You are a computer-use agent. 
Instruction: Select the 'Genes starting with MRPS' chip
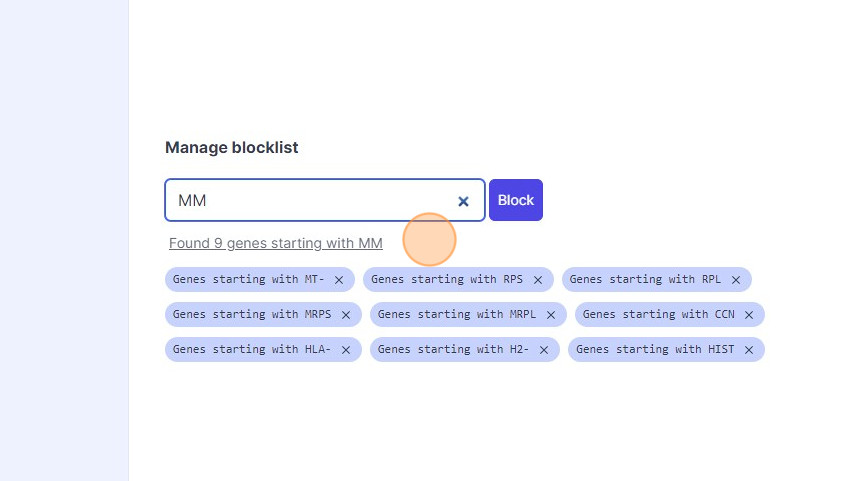(x=251, y=315)
